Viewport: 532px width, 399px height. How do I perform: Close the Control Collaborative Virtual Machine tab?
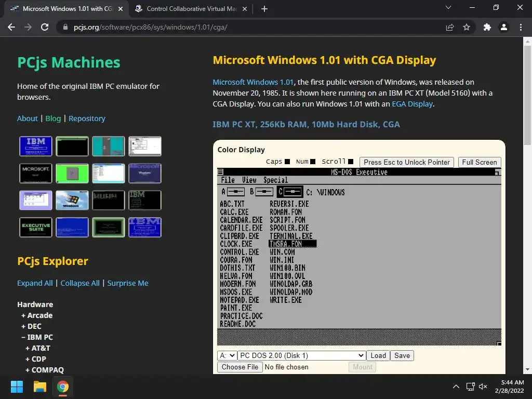[245, 9]
